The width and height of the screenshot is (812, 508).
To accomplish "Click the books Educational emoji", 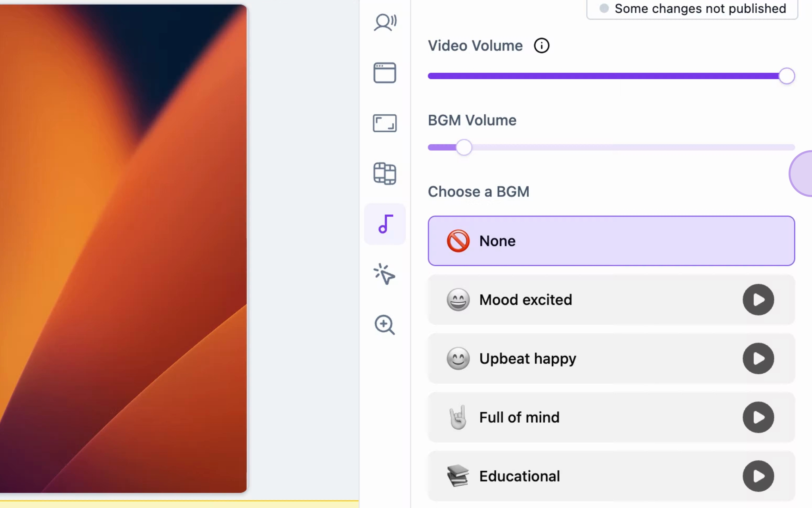I will 458,476.
